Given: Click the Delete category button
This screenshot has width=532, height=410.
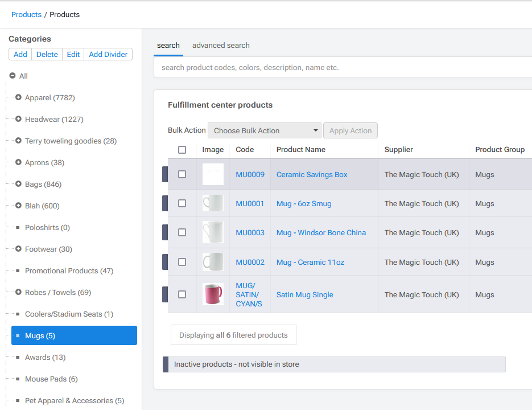Looking at the screenshot, I should point(47,54).
